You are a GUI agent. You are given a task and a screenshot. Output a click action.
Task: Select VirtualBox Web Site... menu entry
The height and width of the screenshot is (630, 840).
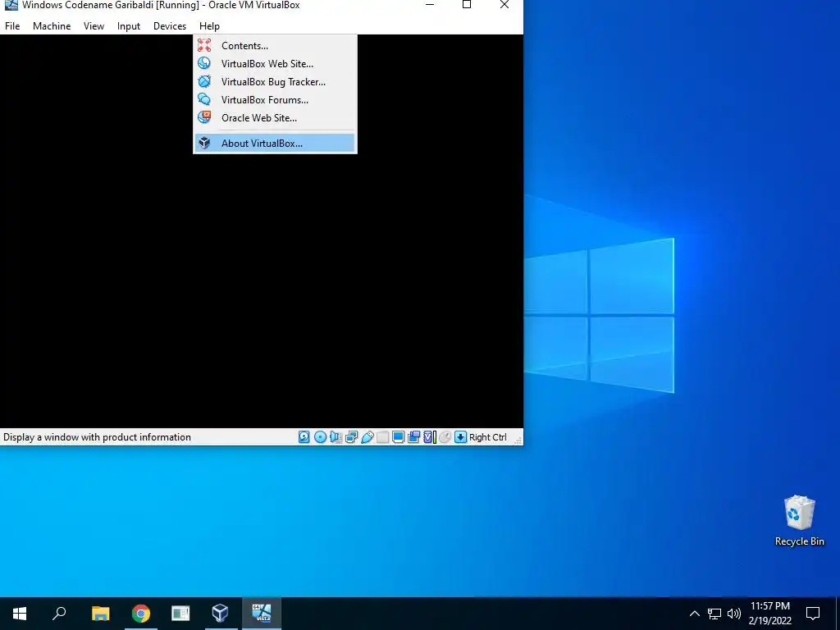(275, 64)
